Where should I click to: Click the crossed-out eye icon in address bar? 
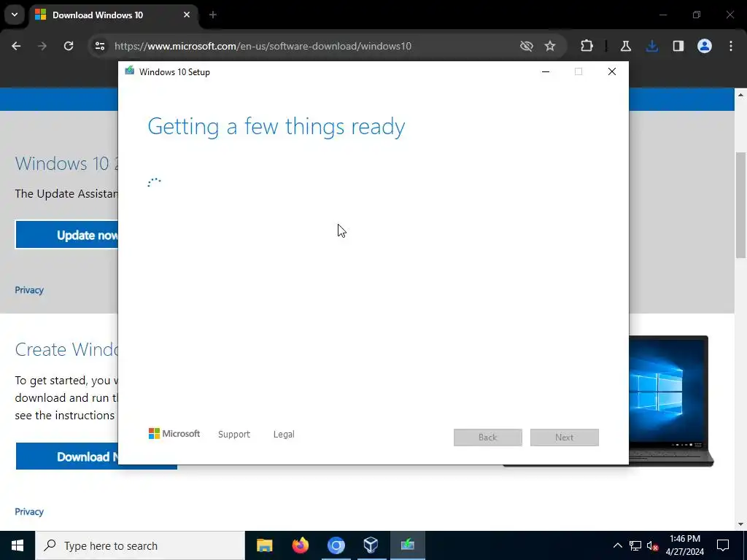pos(527,46)
